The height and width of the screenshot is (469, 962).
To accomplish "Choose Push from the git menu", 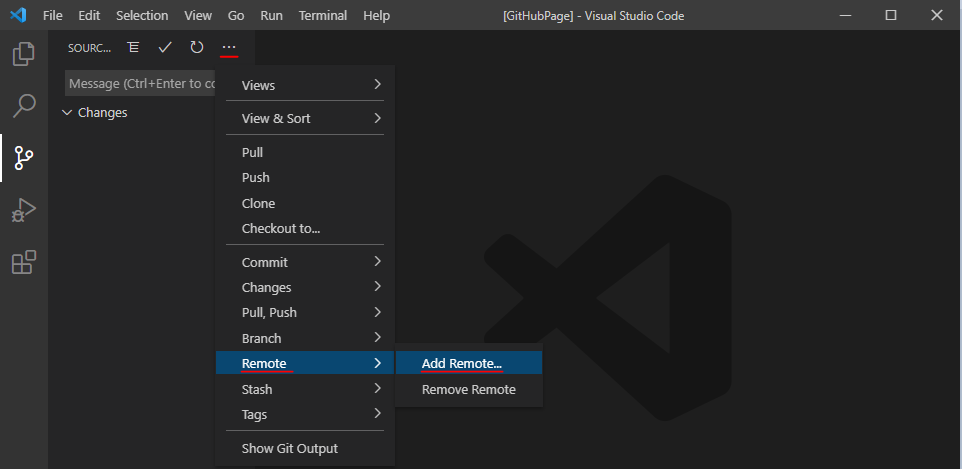I will (305, 177).
